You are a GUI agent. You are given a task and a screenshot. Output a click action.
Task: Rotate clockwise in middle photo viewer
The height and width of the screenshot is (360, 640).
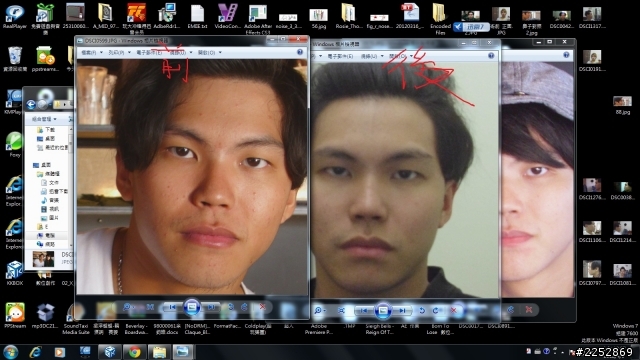(436, 311)
